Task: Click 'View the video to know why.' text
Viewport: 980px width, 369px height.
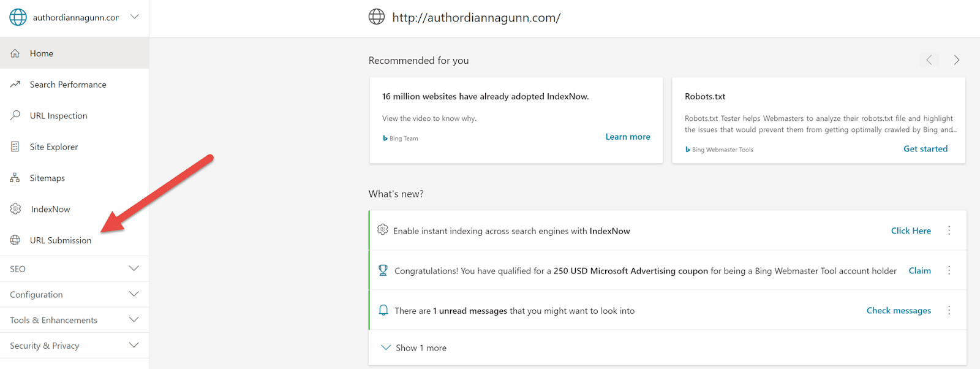Action: pos(429,118)
